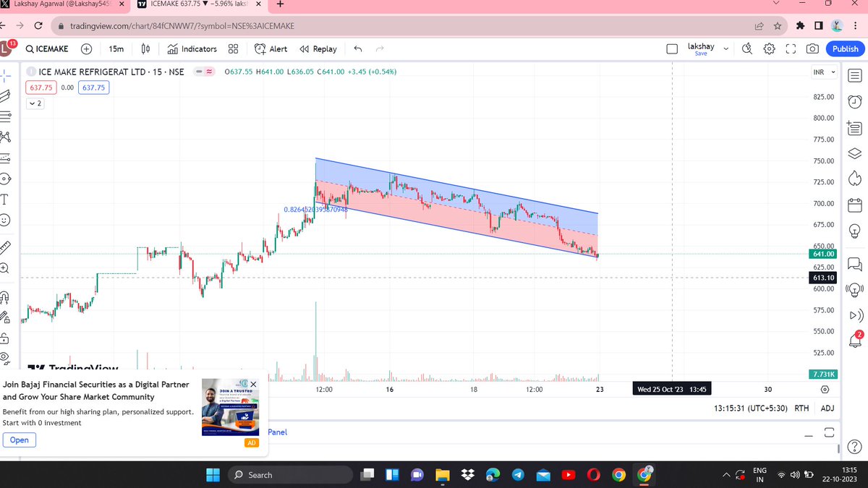Open Telegram from the taskbar

[x=518, y=475]
